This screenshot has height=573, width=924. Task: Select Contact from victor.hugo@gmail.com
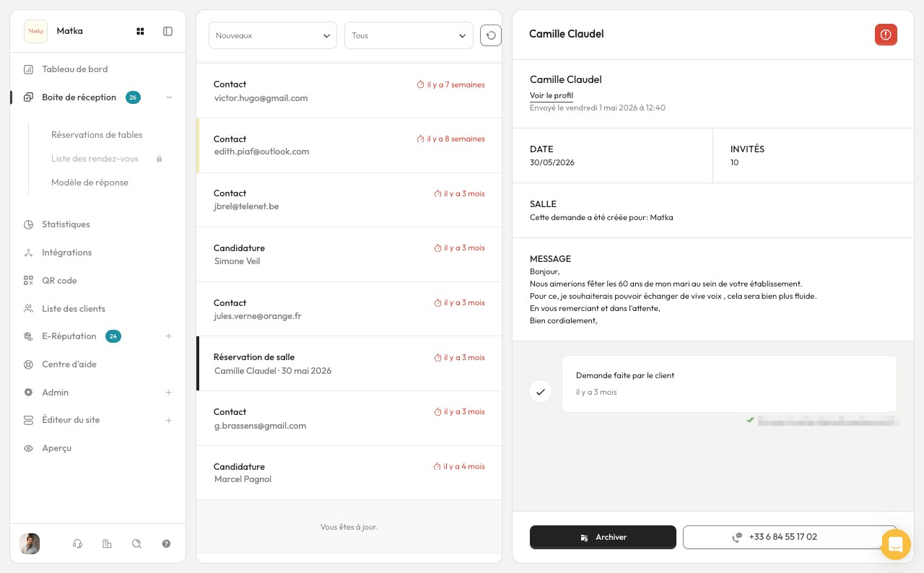coord(349,91)
